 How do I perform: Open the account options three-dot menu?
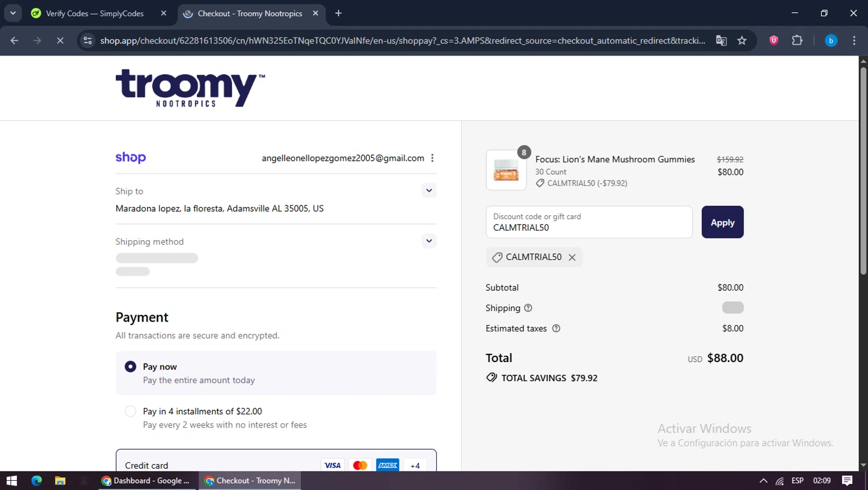pyautogui.click(x=432, y=158)
